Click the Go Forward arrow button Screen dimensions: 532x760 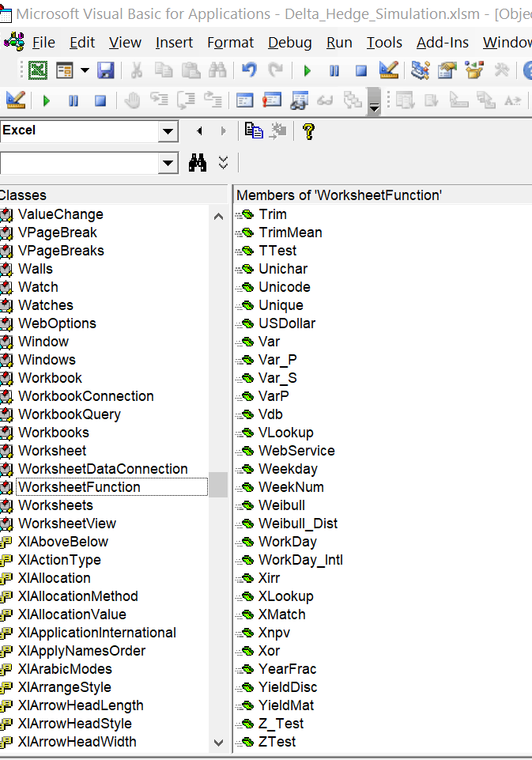click(x=223, y=131)
